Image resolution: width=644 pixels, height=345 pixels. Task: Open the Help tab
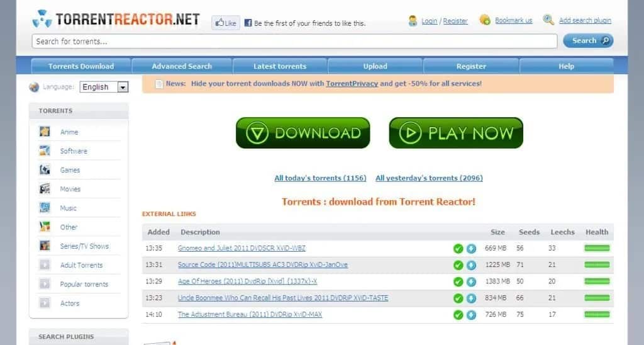point(566,66)
